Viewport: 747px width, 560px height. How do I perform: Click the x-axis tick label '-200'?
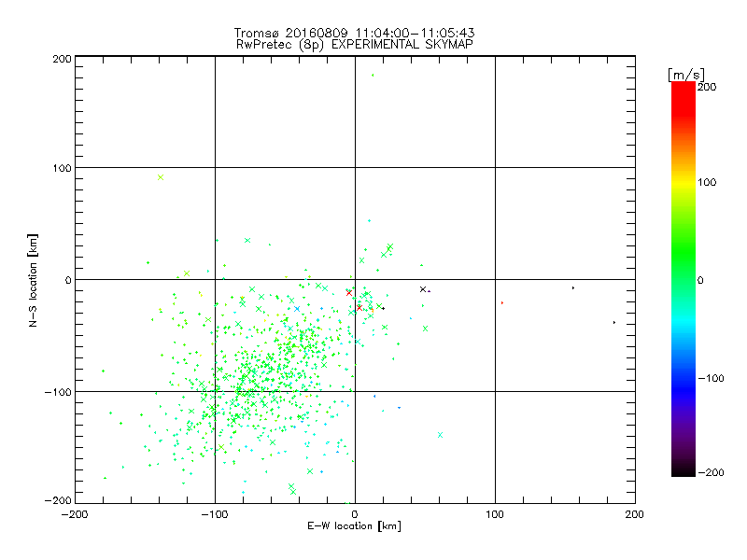tap(75, 514)
